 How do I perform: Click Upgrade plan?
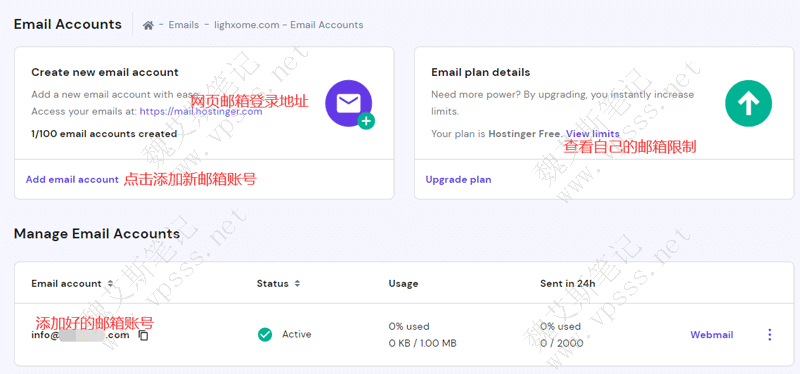458,180
